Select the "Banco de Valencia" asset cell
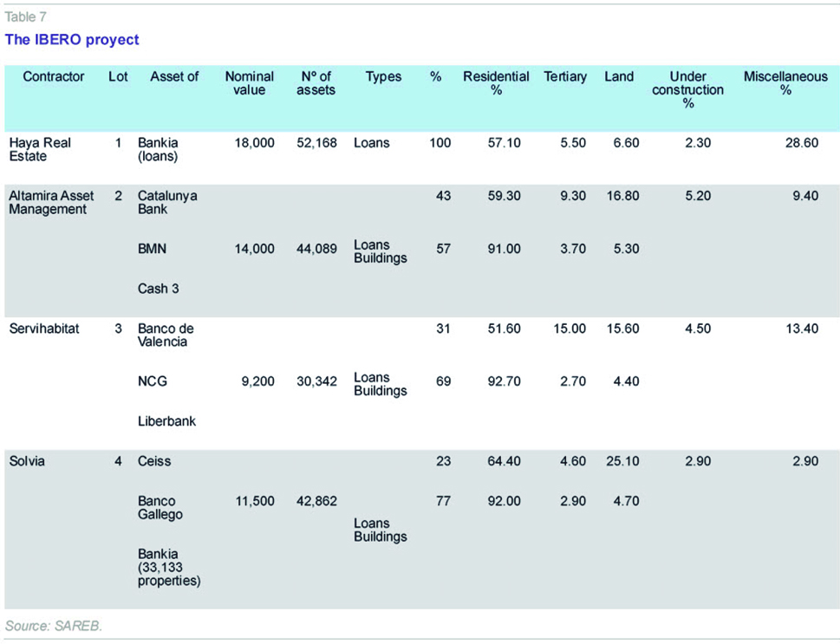Screen dimensions: 840x644 pos(168,335)
